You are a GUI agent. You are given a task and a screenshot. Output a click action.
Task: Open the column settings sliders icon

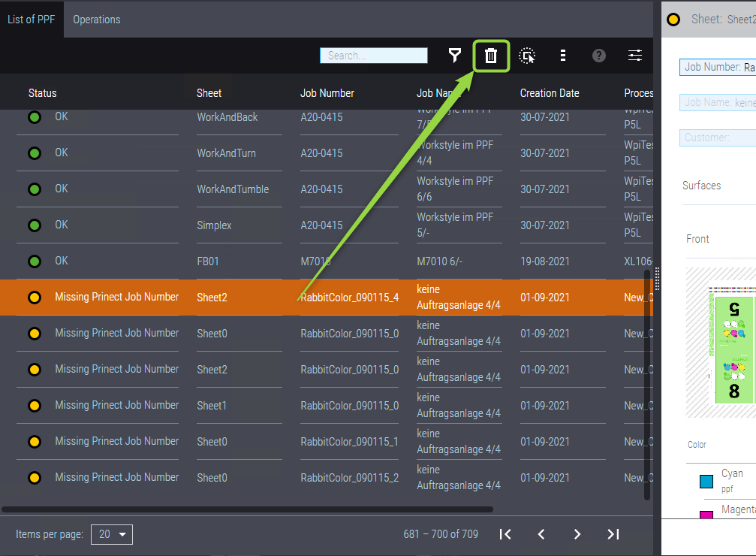pos(635,56)
